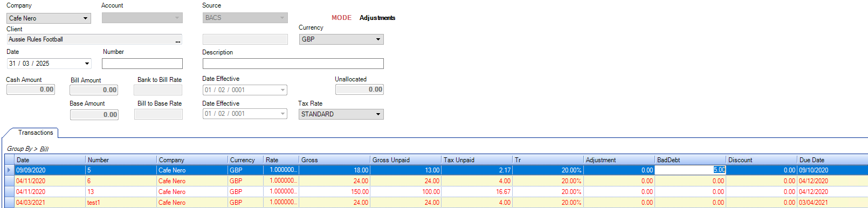Click the Group By Bill label
868x208 pixels.
click(27, 149)
